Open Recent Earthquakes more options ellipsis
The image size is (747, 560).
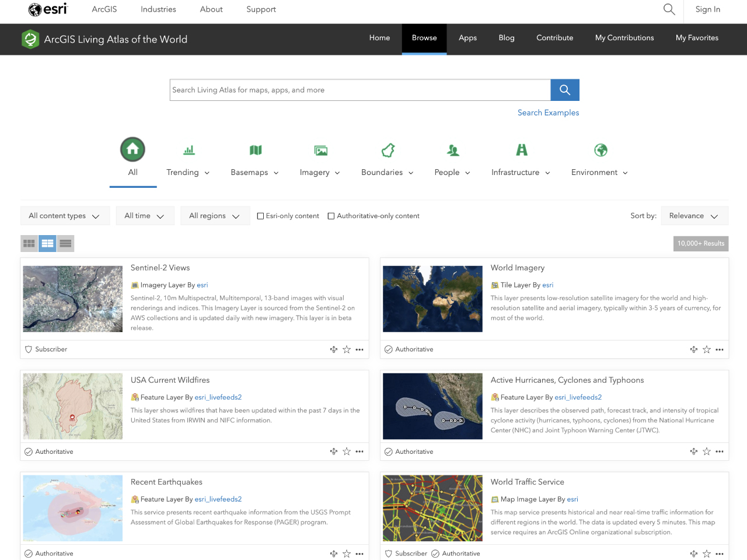point(359,554)
